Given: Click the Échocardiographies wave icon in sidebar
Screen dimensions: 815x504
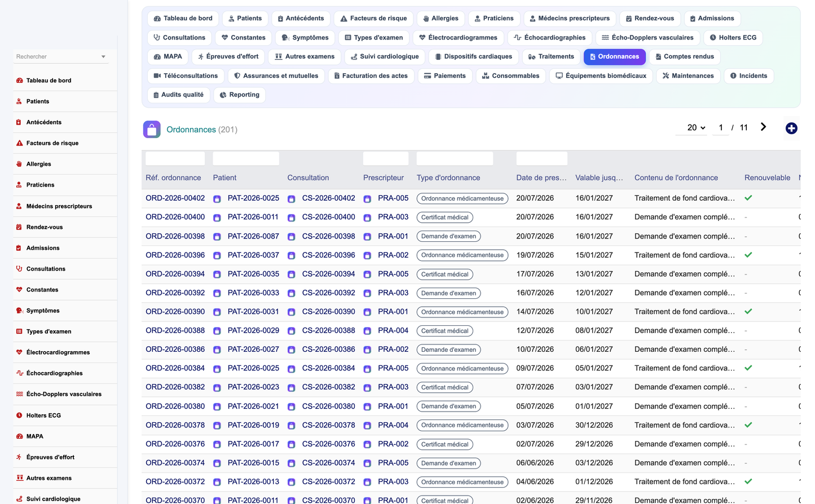Looking at the screenshot, I should [20, 373].
